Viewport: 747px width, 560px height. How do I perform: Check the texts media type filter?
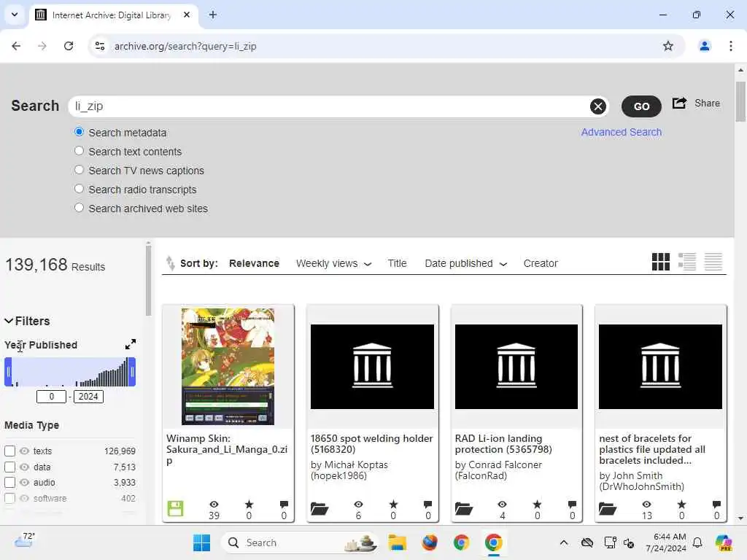tap(9, 451)
